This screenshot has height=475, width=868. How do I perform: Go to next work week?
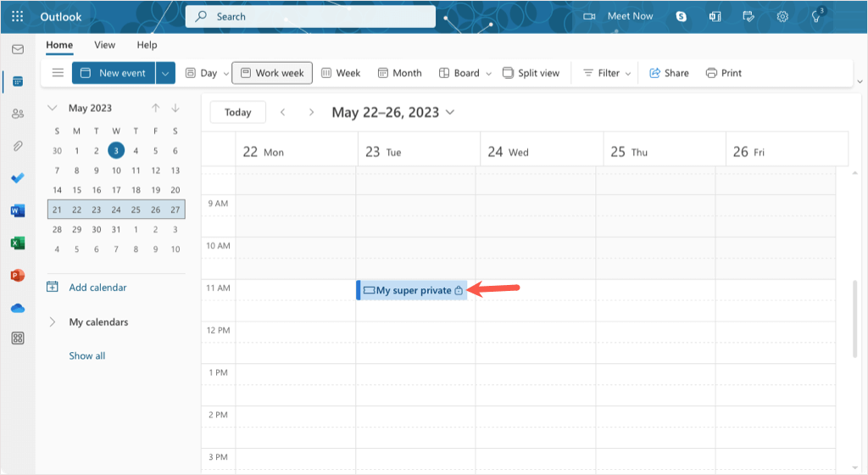pos(311,112)
